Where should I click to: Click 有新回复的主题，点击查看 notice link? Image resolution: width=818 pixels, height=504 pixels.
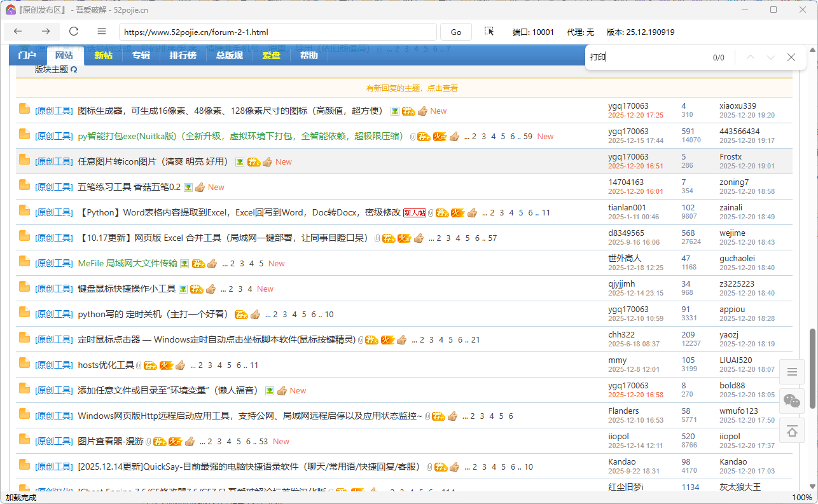pos(412,88)
